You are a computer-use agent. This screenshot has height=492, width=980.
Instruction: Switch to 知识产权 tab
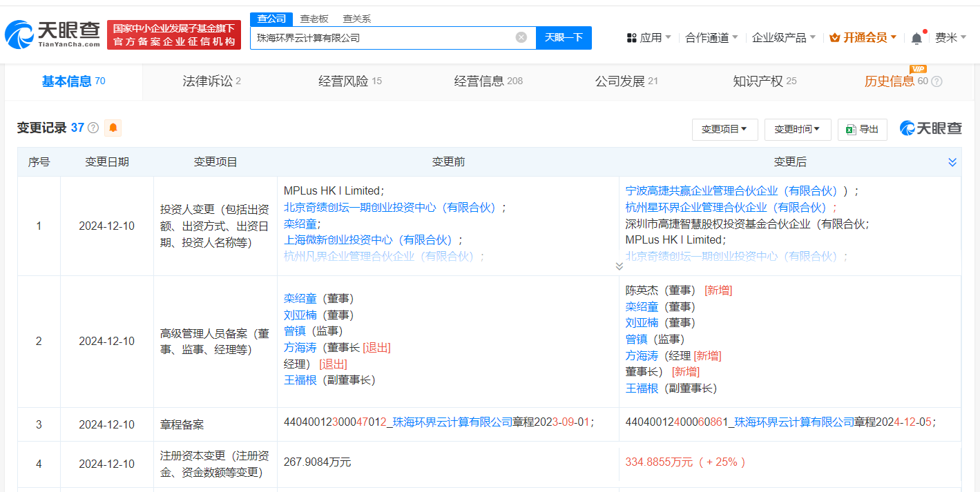(765, 81)
